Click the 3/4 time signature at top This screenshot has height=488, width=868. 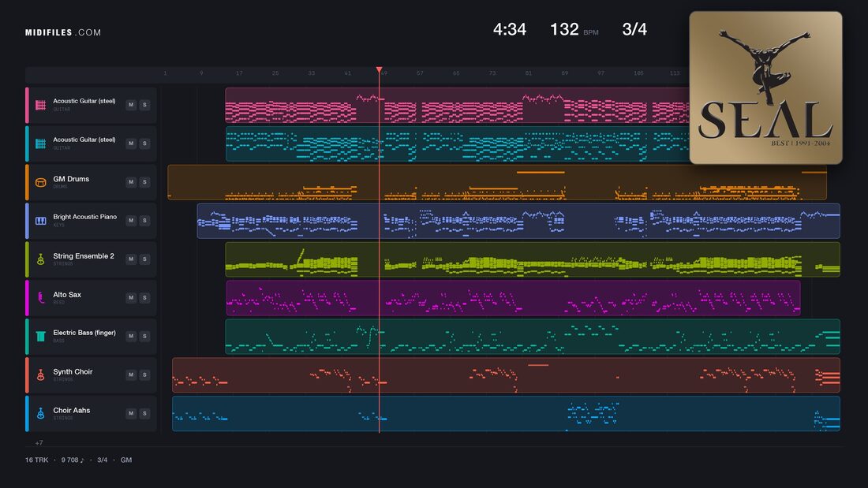tap(634, 29)
